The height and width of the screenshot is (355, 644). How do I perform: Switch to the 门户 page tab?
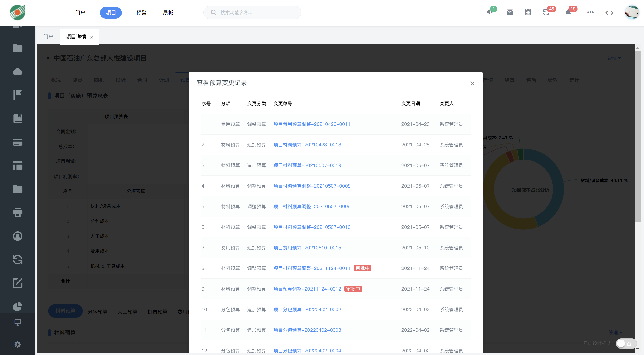pos(48,37)
